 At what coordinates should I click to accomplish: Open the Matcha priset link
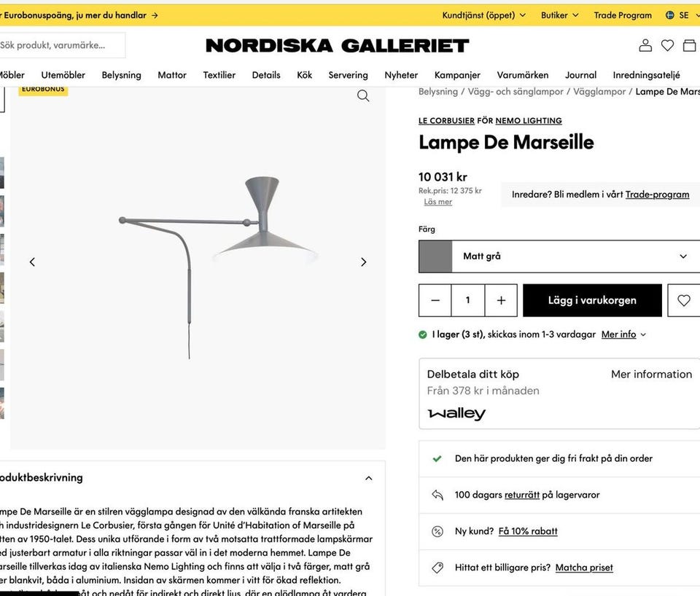[x=585, y=567]
